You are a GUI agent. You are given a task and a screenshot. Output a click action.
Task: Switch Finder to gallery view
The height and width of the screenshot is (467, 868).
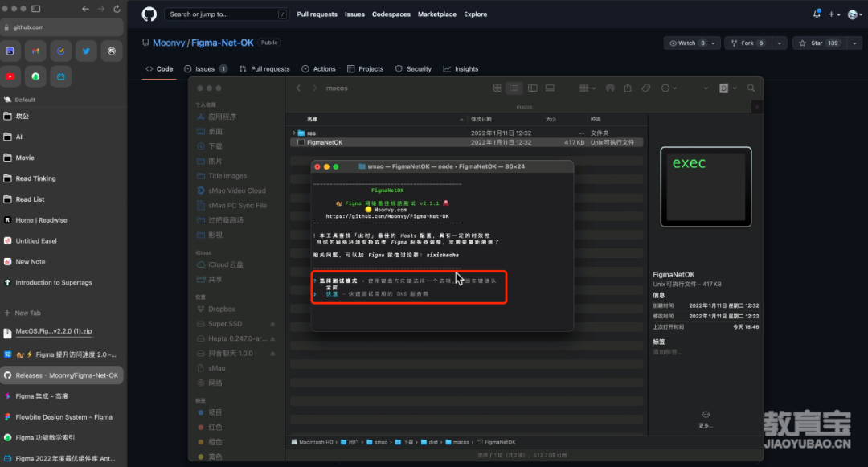(551, 88)
